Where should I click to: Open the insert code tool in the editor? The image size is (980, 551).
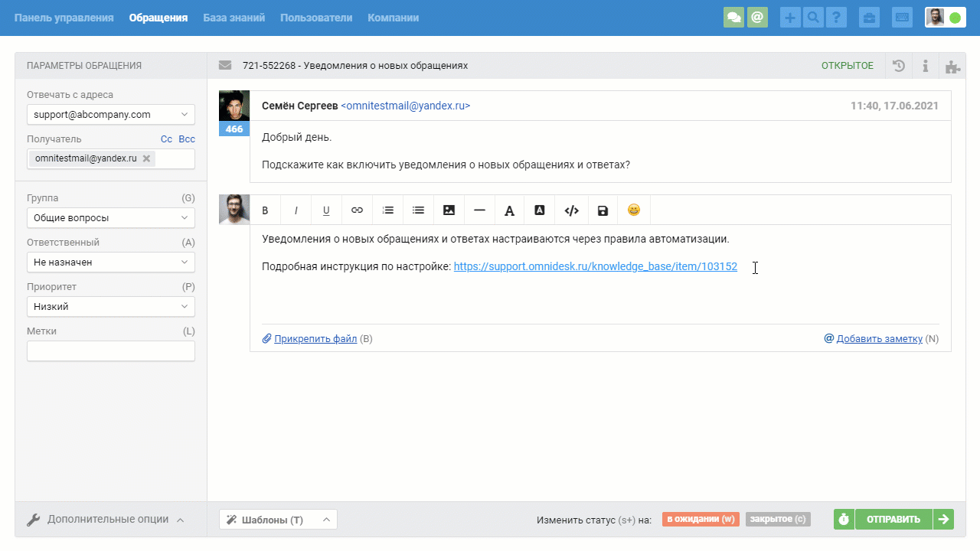point(572,210)
